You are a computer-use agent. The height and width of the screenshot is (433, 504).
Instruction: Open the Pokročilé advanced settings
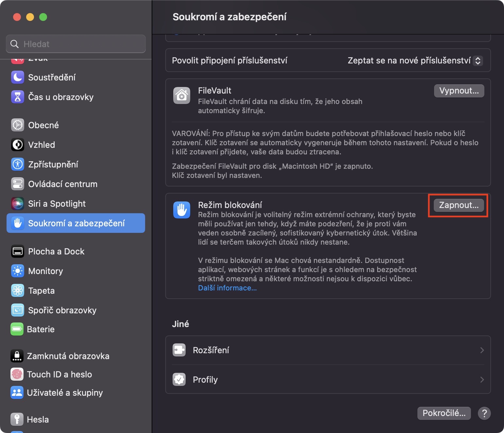pyautogui.click(x=444, y=413)
